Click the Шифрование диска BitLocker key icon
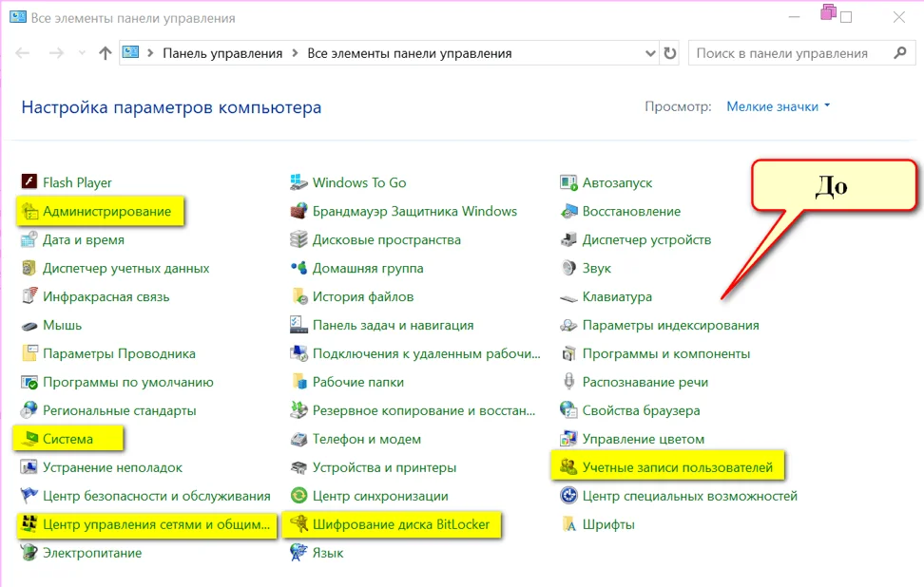The height and width of the screenshot is (587, 924). click(298, 524)
